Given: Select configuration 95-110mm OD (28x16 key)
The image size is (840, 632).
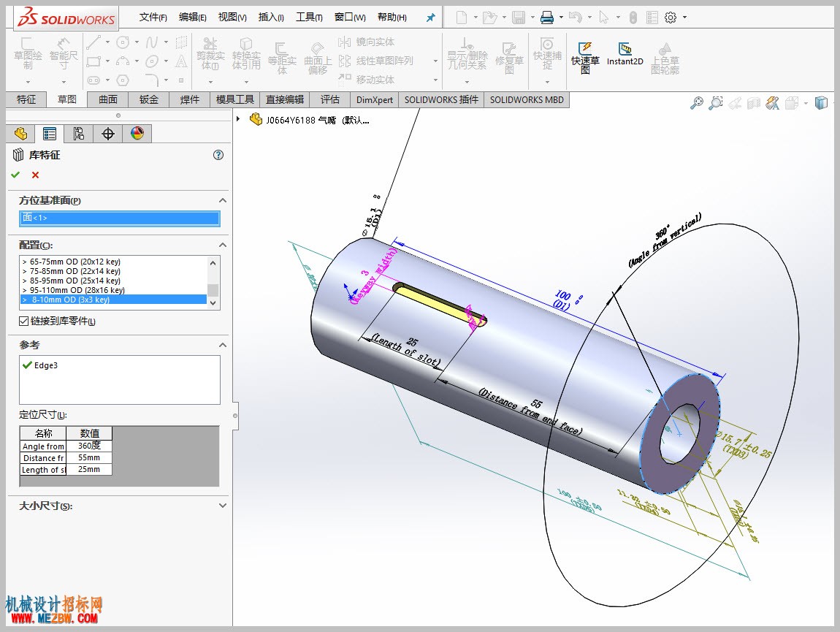Looking at the screenshot, I should pos(113,290).
